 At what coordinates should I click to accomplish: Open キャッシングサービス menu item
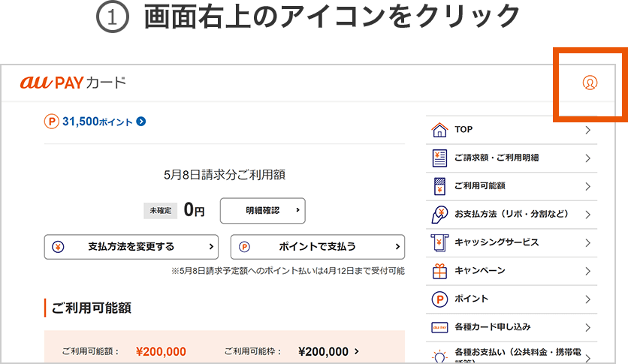pos(512,243)
